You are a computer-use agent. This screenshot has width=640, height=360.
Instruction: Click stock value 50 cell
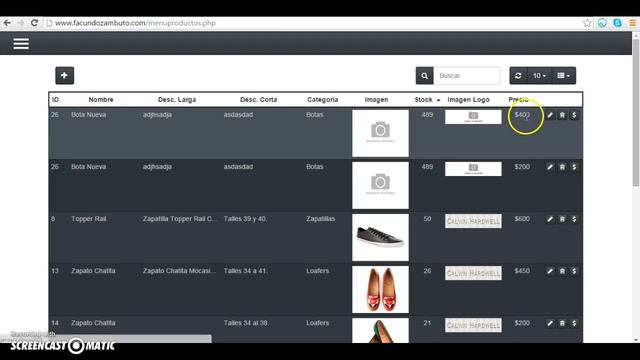click(x=427, y=219)
